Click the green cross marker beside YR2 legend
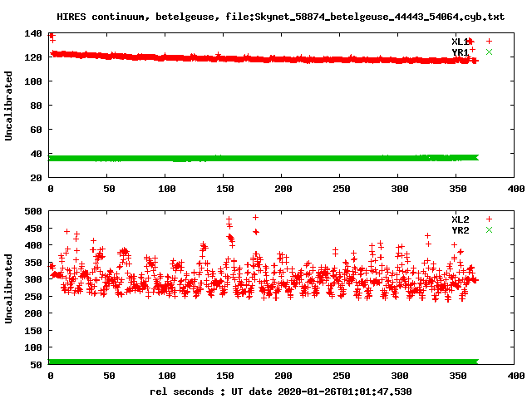Image resolution: width=532 pixels, height=399 pixels. point(489,229)
